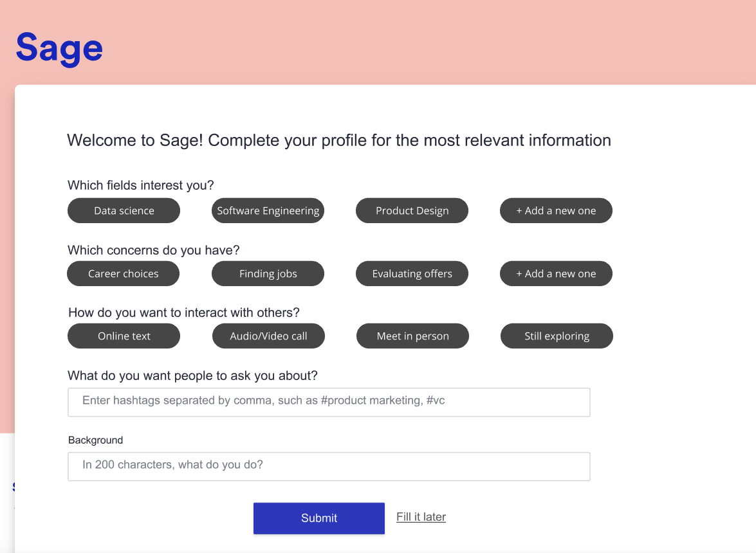Click the Fill it later link
The height and width of the screenshot is (553, 756).
point(421,517)
